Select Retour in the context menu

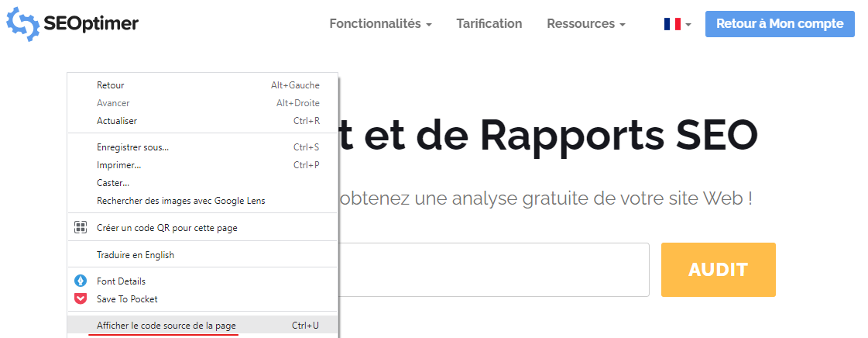point(111,85)
